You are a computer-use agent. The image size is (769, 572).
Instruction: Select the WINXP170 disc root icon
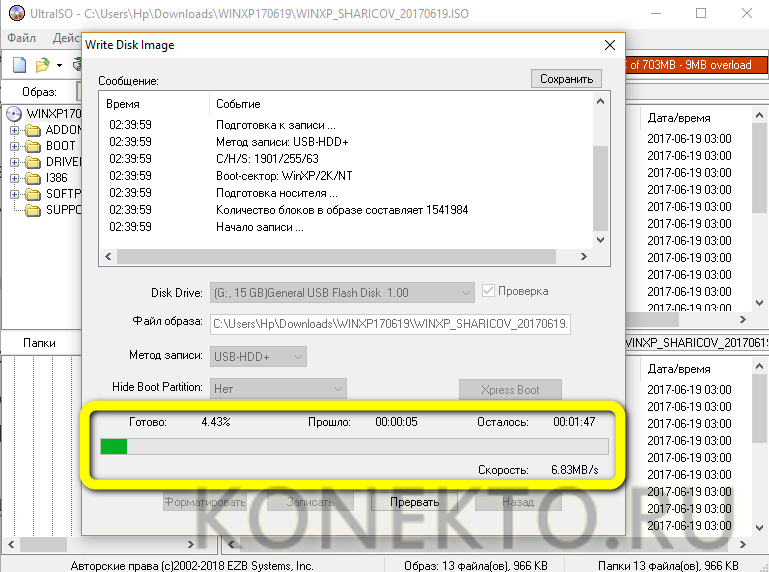click(x=14, y=114)
